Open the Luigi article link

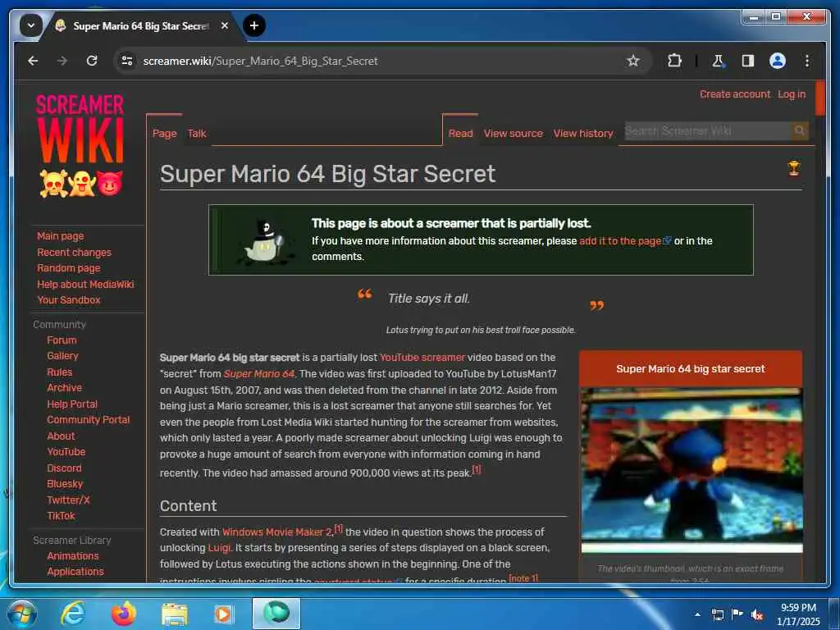219,547
